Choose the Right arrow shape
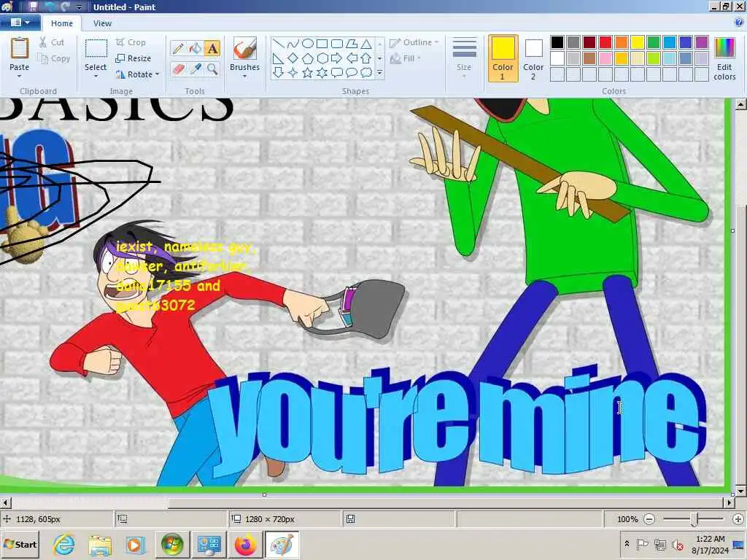 click(x=337, y=58)
